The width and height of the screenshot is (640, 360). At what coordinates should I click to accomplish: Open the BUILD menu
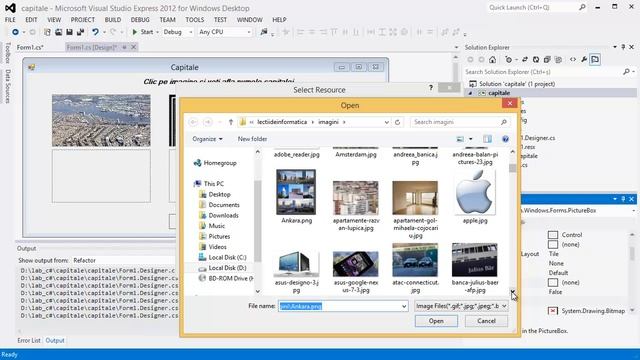113,20
